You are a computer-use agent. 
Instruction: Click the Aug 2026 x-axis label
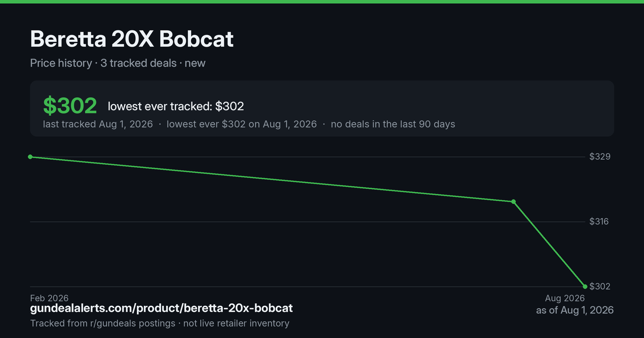pos(565,298)
